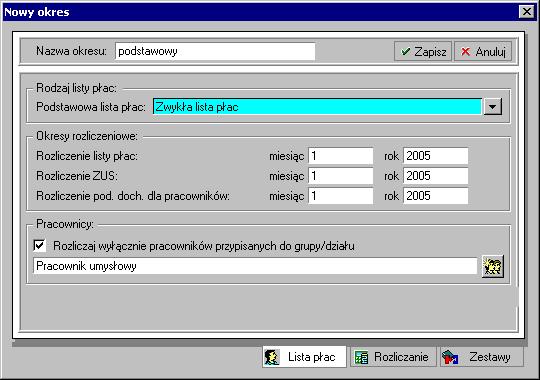Click rok field for Rozliczenie listy płac
The height and width of the screenshot is (380, 540).
436,156
